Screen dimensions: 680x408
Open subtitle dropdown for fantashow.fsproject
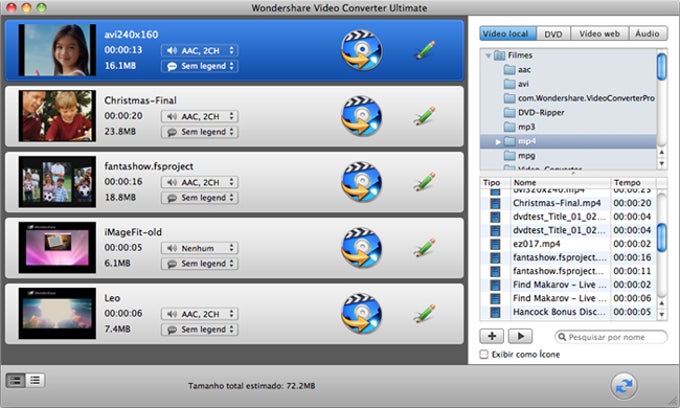(x=199, y=198)
